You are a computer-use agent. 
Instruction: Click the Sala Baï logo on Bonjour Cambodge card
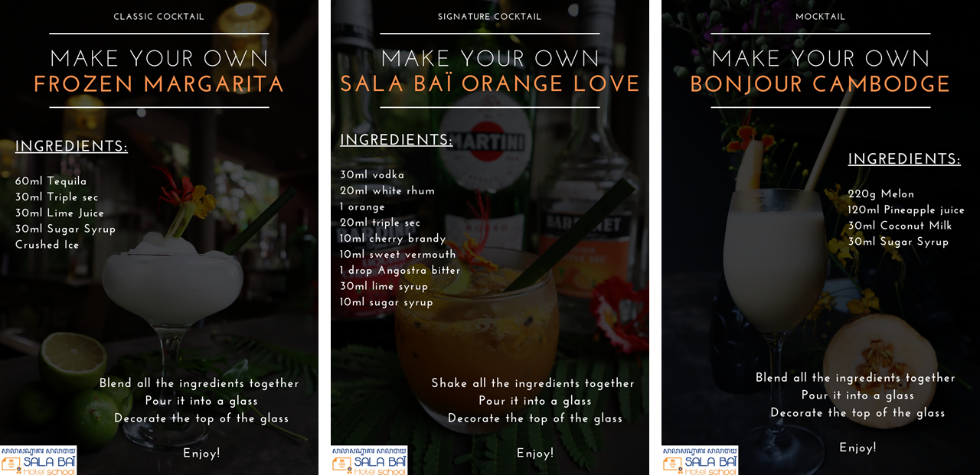click(x=700, y=460)
